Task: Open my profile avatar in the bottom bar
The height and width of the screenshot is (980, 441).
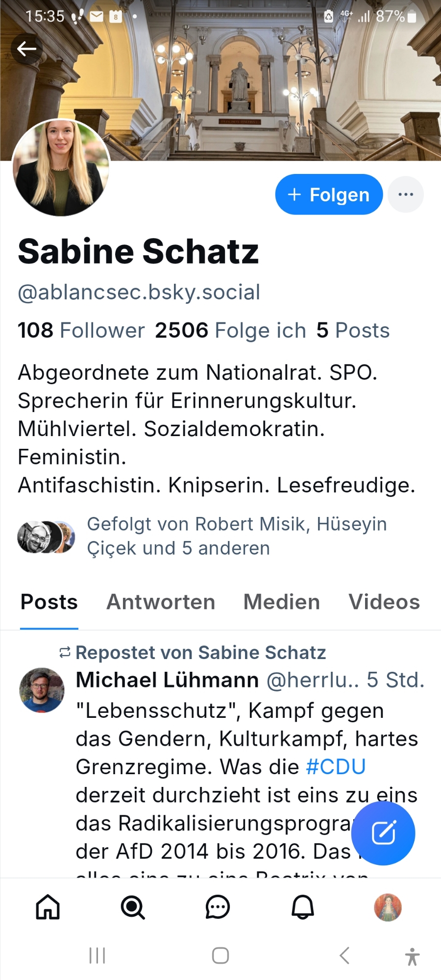Action: point(388,907)
